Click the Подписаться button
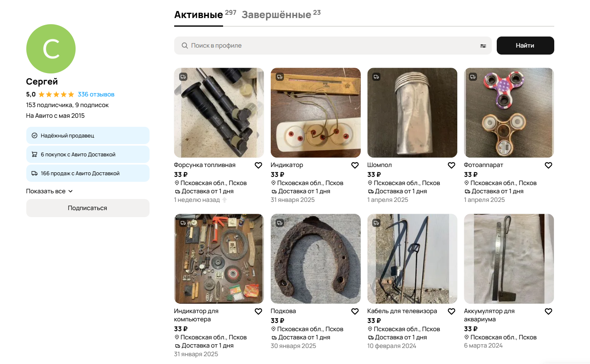 coord(88,208)
